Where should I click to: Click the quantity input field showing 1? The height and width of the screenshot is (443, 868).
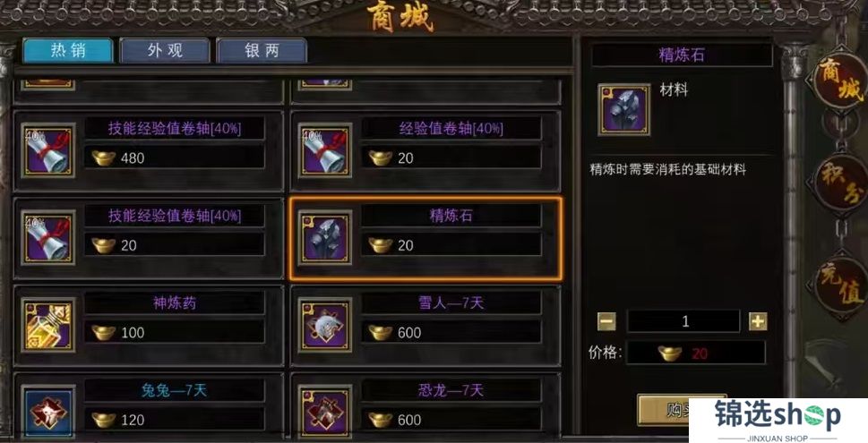pos(683,321)
